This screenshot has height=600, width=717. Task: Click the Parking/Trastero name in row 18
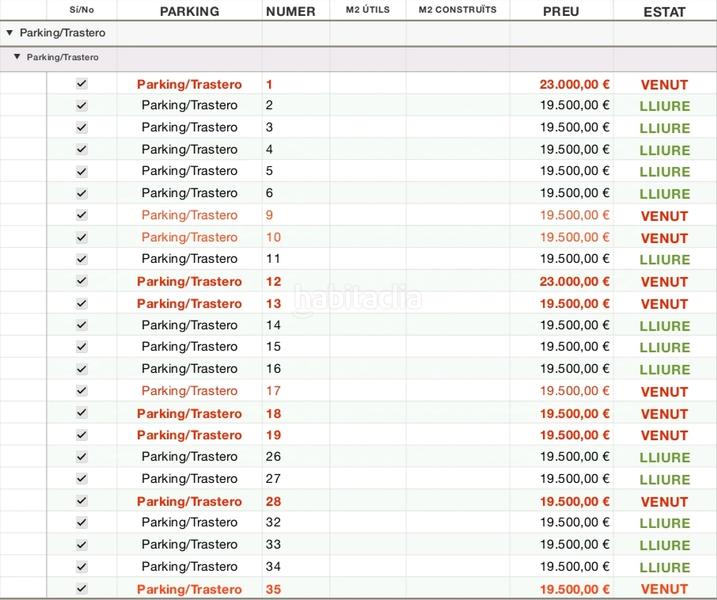189,413
